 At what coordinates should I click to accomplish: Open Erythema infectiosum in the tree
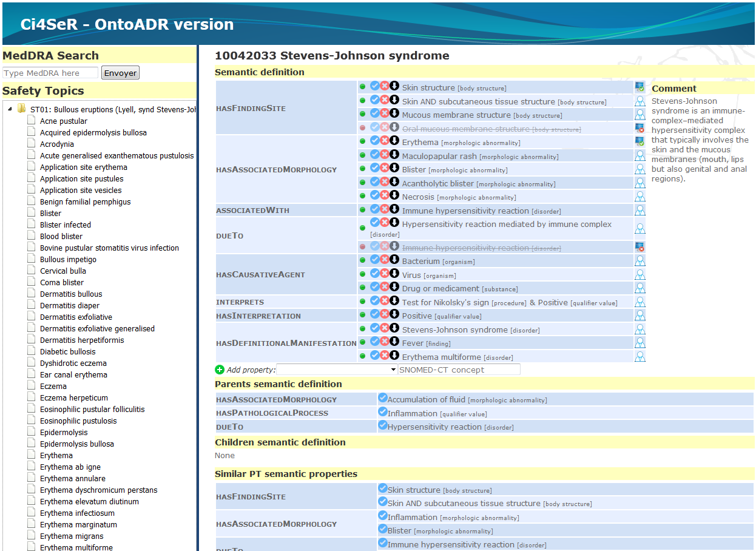click(77, 513)
